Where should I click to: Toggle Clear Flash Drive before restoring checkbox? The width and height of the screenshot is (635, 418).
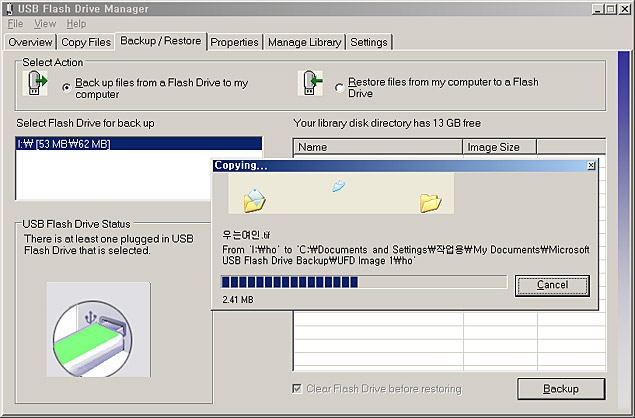pyautogui.click(x=297, y=388)
